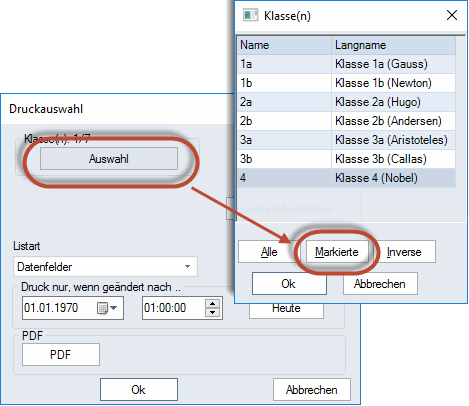Cancel the Klasse(n) dialog with Abbrechen

380,284
